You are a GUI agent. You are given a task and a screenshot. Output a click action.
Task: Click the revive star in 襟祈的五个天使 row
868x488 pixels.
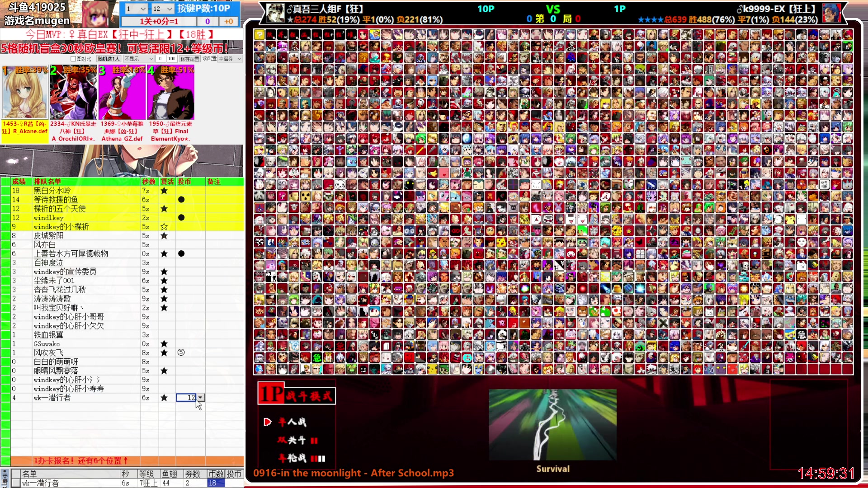click(164, 209)
